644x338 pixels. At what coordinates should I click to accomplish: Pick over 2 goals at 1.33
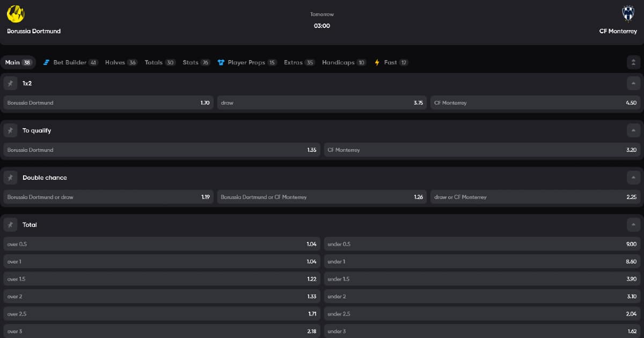point(162,296)
